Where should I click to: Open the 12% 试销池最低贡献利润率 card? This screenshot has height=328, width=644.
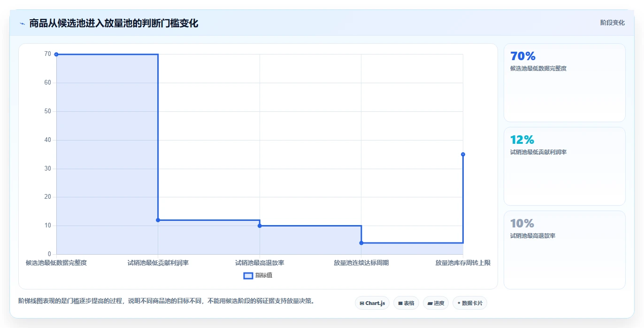[x=565, y=166]
